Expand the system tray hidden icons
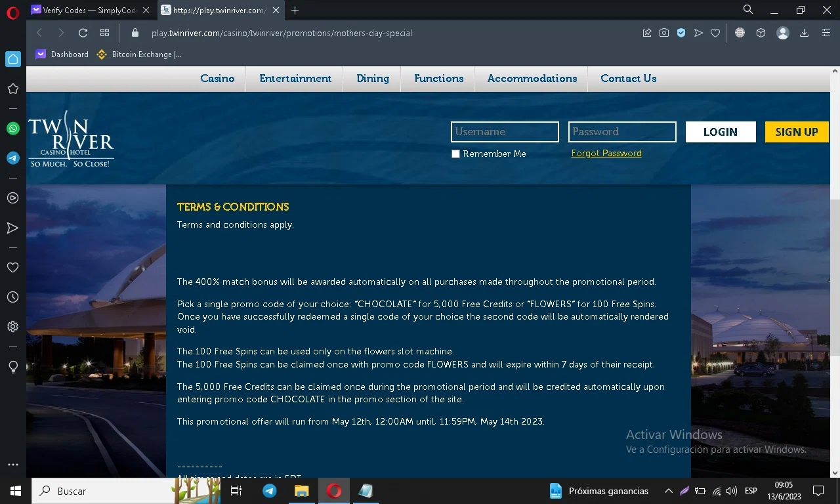 click(x=668, y=491)
